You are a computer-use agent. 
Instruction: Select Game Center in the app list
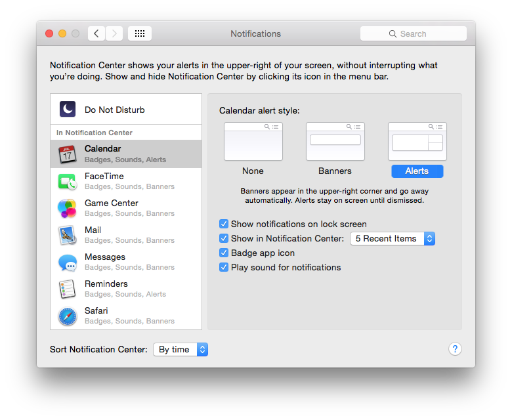click(126, 208)
